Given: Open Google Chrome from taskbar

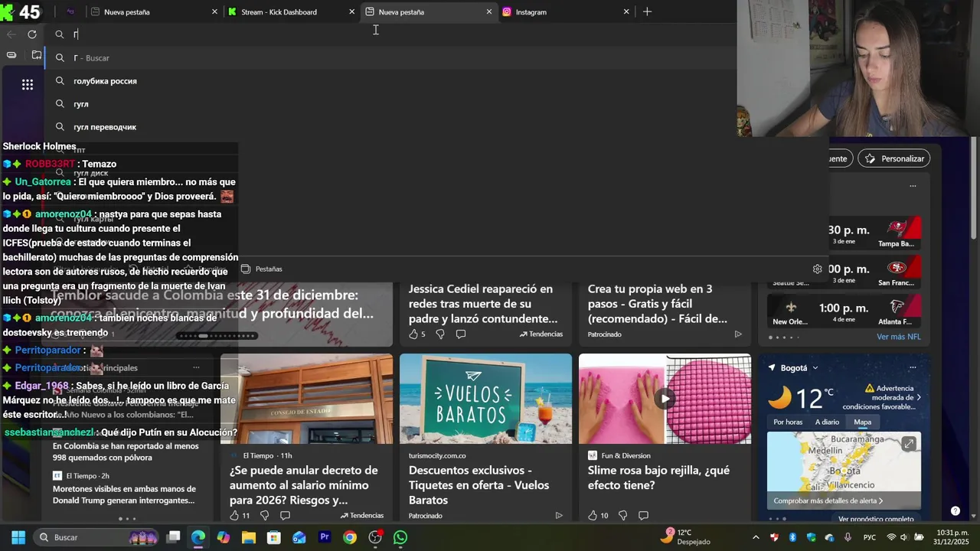Looking at the screenshot, I should coord(349,537).
